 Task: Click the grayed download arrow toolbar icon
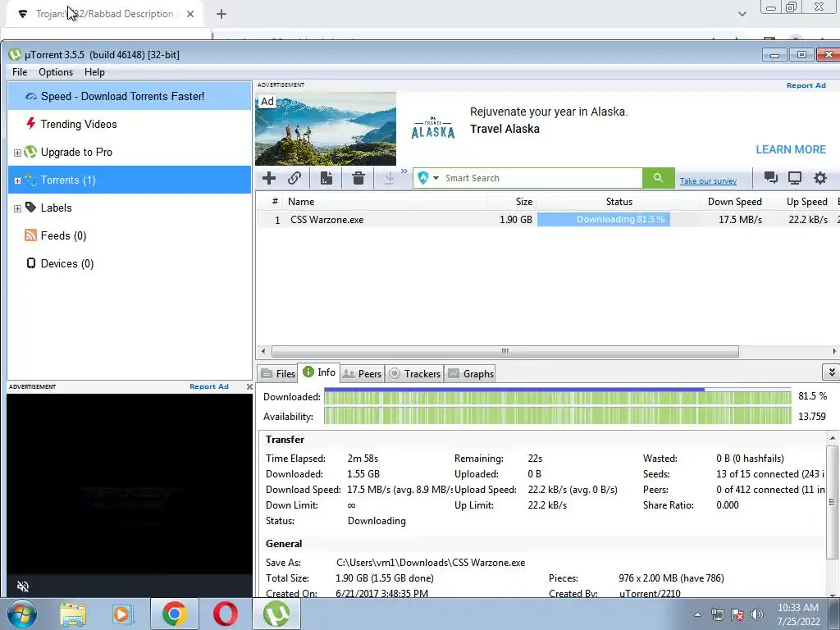(x=390, y=178)
